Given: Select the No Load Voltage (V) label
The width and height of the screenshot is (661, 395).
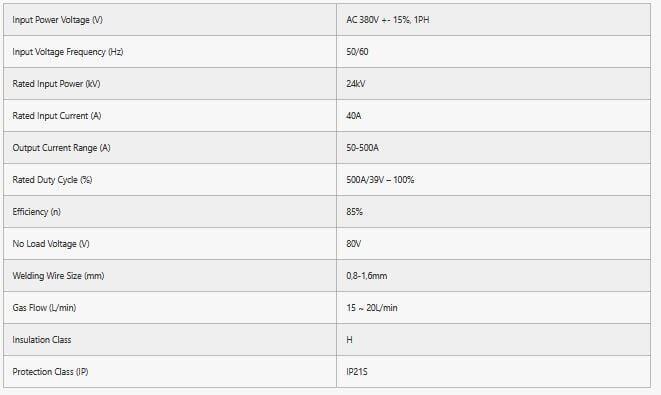Looking at the screenshot, I should (51, 244).
